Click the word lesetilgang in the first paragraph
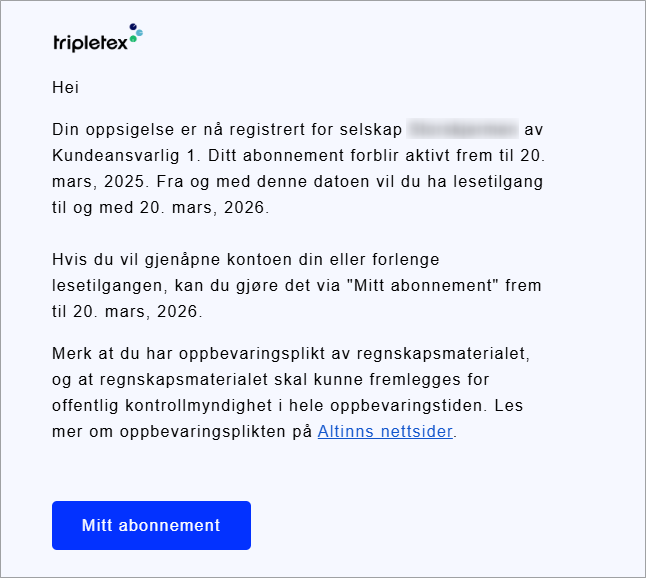The image size is (646, 578). 498,182
